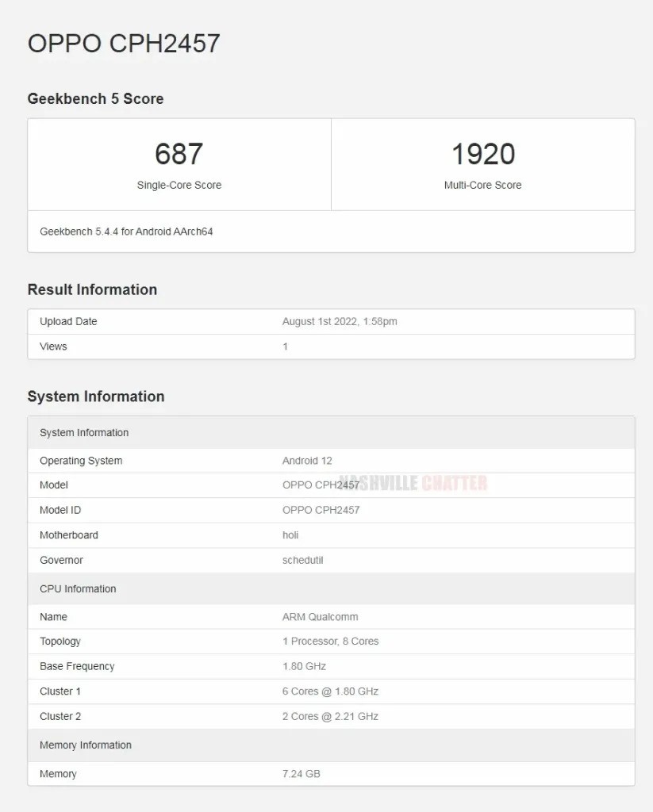
Task: Select the 'Name' label under CPU Information
Action: (x=53, y=617)
